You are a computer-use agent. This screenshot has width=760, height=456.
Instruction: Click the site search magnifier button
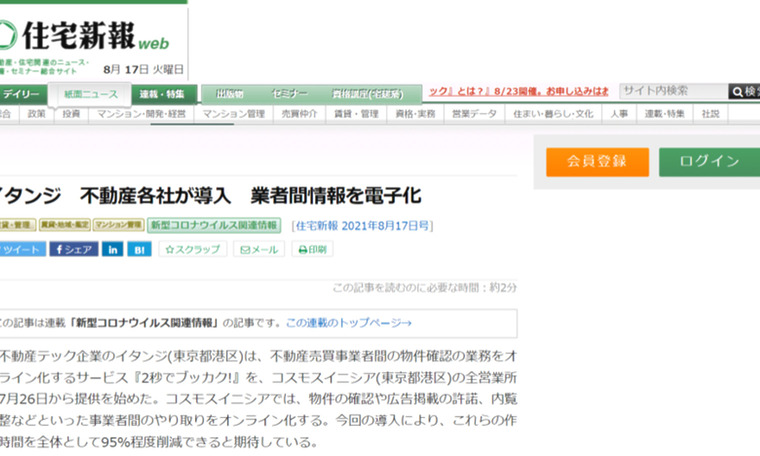coord(743,92)
